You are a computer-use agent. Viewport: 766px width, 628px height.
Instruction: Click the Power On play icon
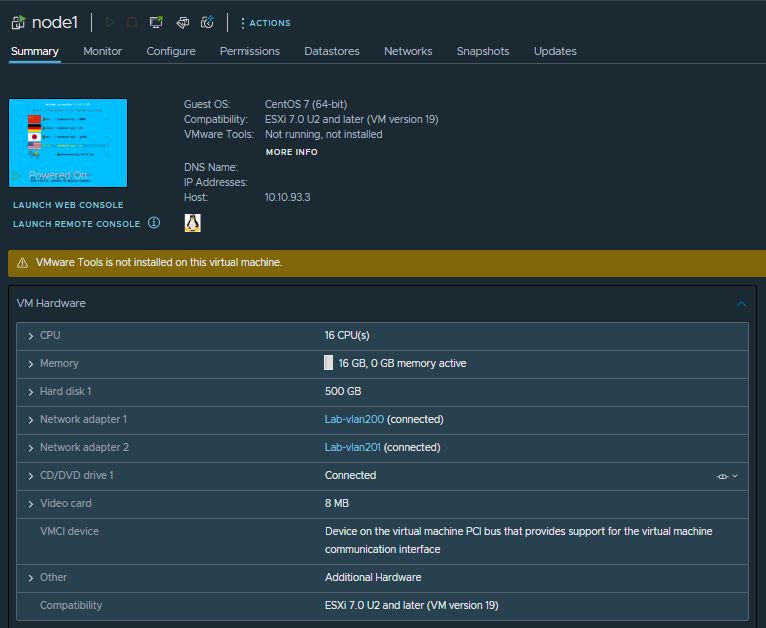click(x=110, y=22)
